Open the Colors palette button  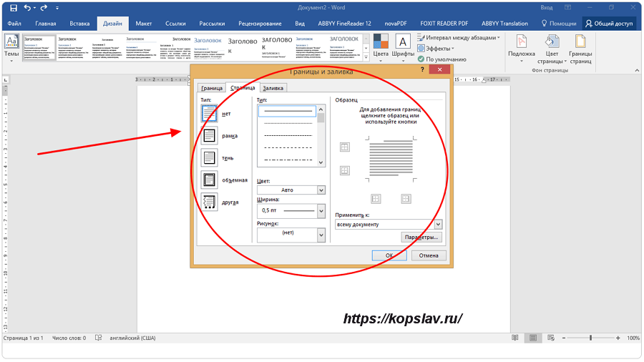pyautogui.click(x=381, y=48)
